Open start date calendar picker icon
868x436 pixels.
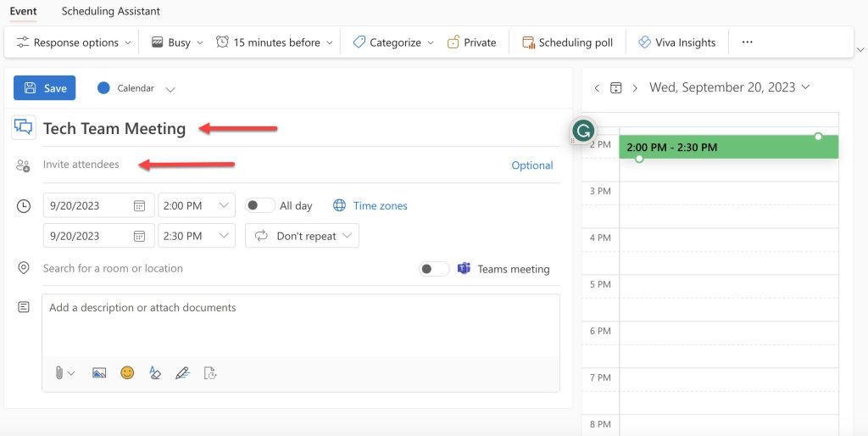[140, 205]
